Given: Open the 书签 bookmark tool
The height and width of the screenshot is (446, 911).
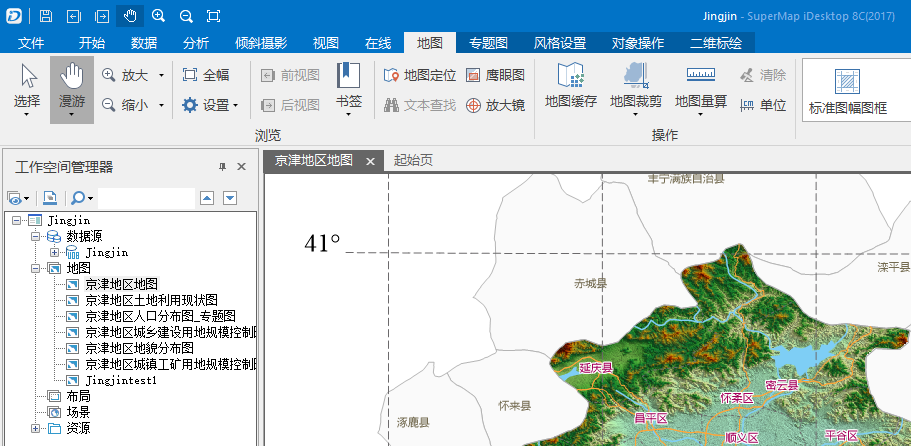Looking at the screenshot, I should pyautogui.click(x=349, y=87).
